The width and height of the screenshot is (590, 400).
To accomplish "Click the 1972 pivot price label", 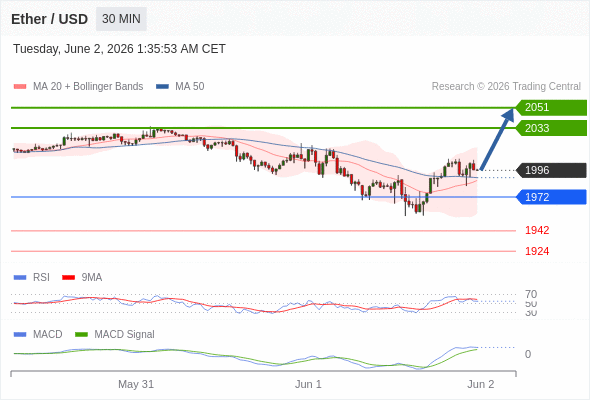I will (551, 197).
